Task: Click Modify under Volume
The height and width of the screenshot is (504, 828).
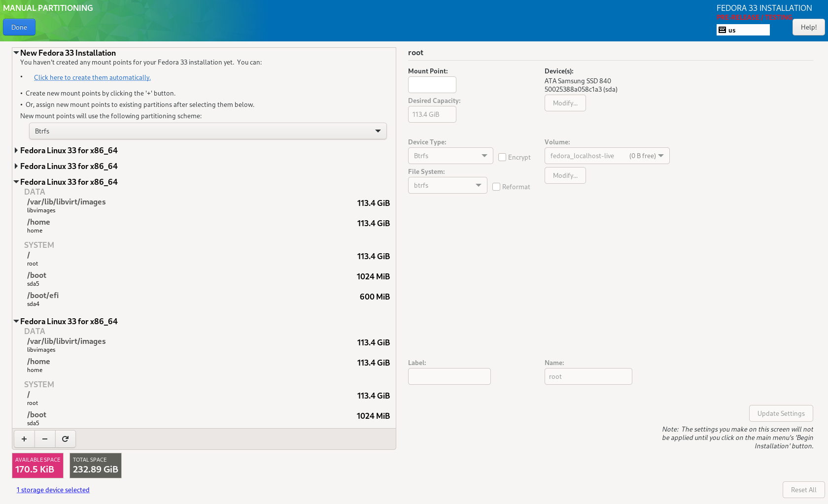Action: (565, 175)
